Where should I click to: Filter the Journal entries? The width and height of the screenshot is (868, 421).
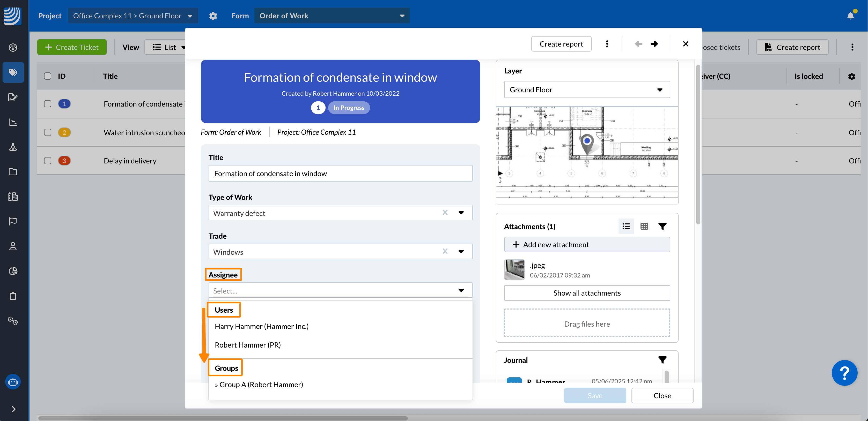coord(662,360)
